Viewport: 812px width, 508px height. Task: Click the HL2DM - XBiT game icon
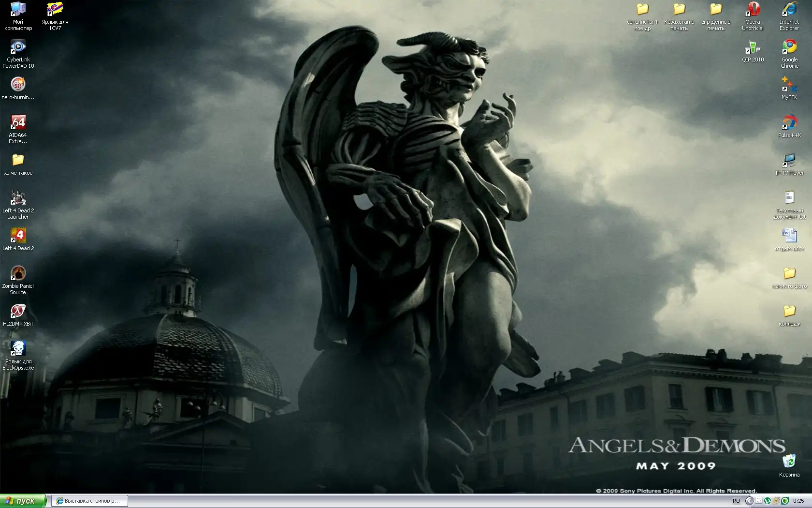pos(18,312)
